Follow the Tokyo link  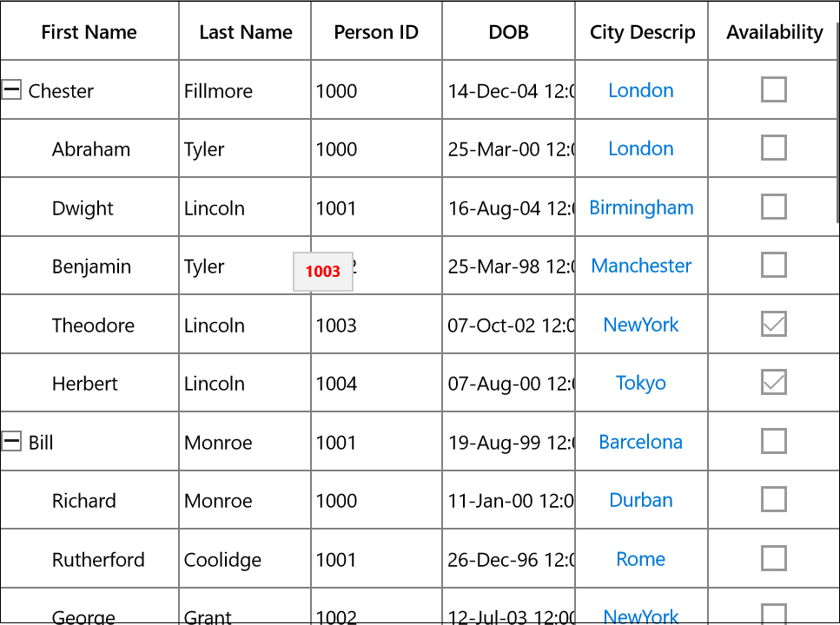coord(641,383)
